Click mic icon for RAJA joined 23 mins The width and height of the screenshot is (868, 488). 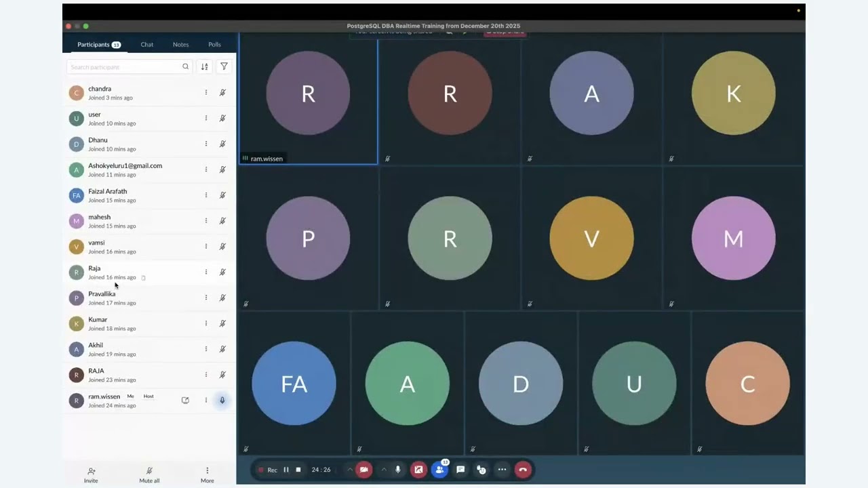[x=222, y=375]
